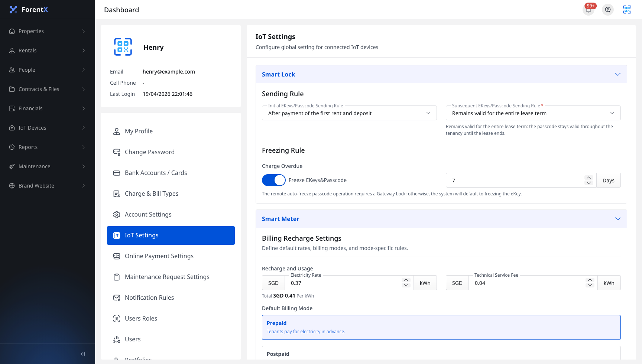Go to Bank Accounts / Cards
The image size is (642, 364).
pos(171,173)
